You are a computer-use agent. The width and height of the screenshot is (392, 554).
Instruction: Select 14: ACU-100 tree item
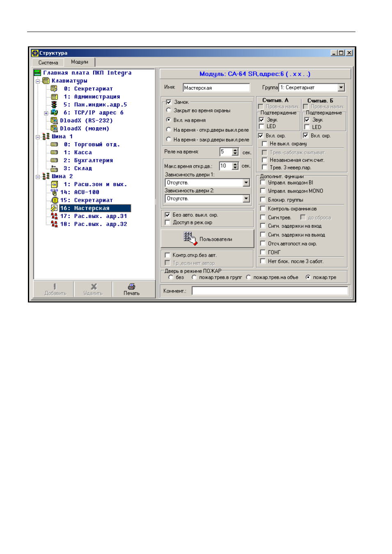[x=80, y=192]
